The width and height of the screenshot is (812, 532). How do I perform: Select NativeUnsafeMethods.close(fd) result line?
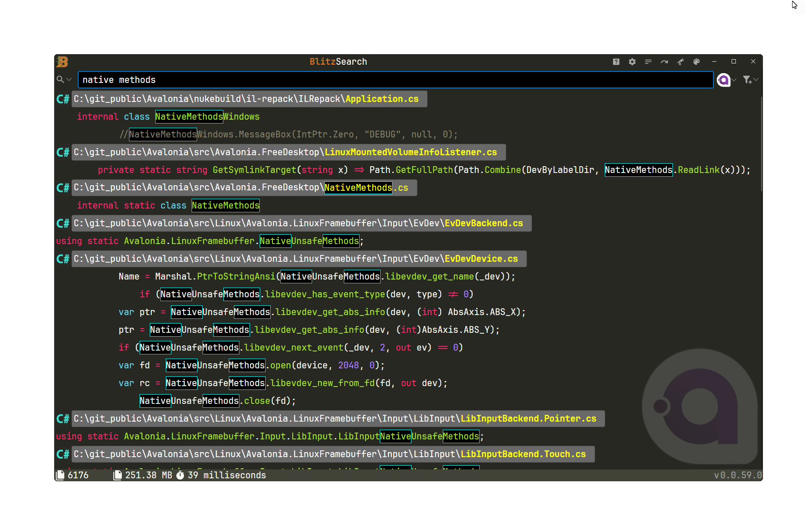coord(218,401)
